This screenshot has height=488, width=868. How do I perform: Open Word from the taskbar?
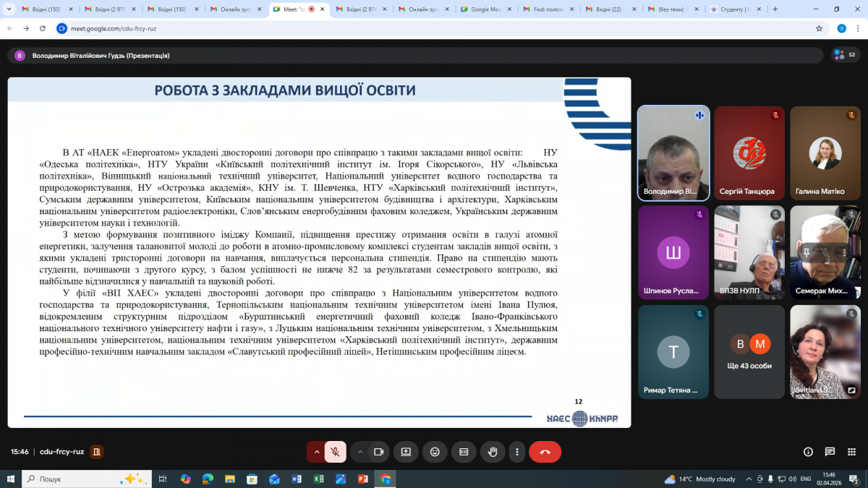point(296,479)
